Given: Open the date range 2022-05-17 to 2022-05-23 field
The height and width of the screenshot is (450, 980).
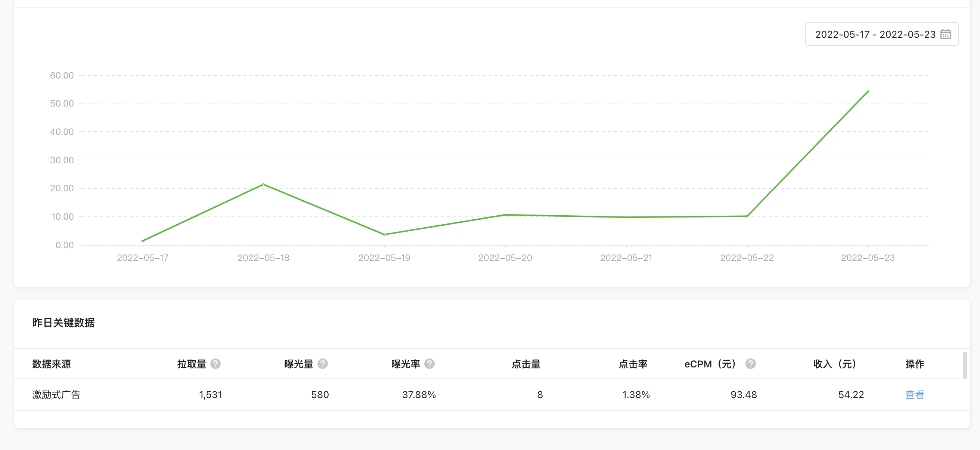Looking at the screenshot, I should point(875,34).
